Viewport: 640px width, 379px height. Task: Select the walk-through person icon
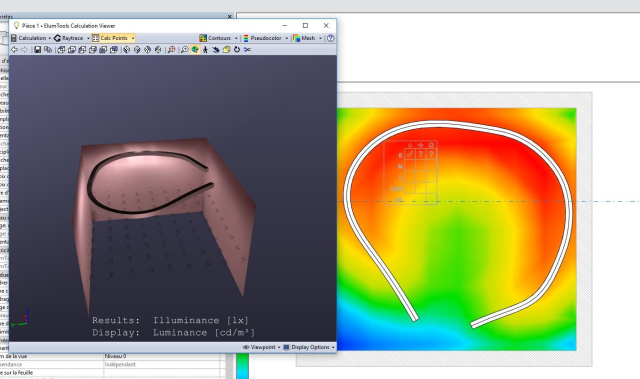[205, 49]
